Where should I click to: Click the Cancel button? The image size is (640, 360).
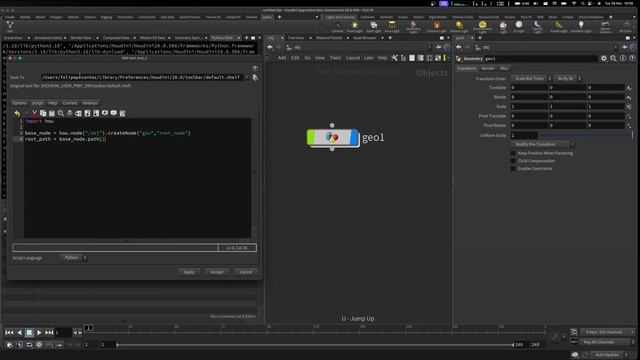coord(246,272)
